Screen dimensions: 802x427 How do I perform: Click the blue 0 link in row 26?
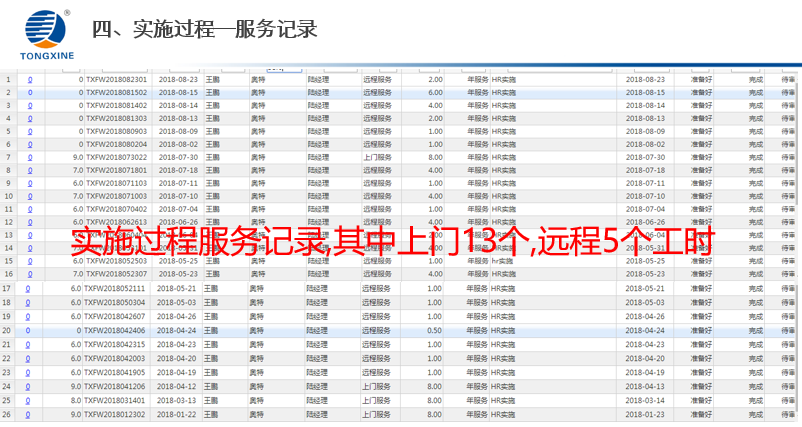click(x=29, y=413)
